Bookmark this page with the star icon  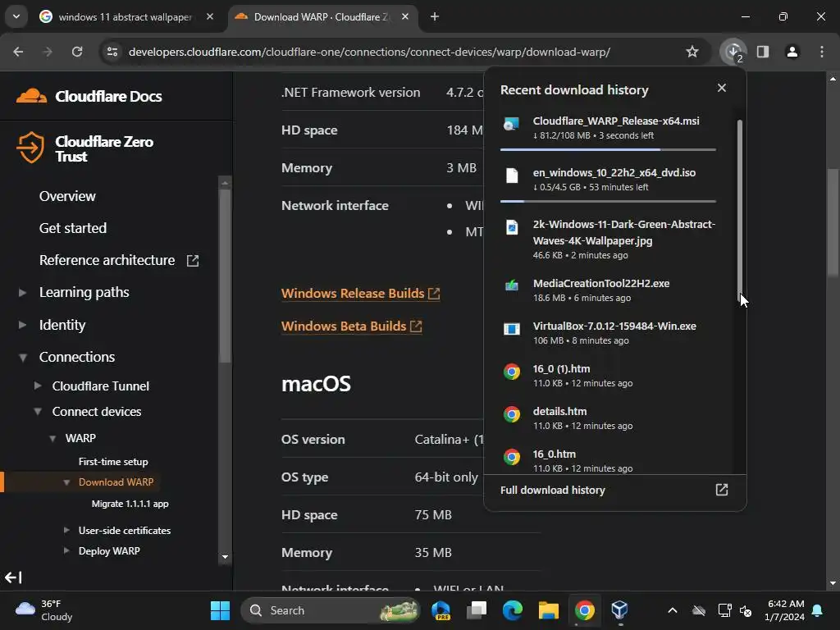click(x=692, y=52)
